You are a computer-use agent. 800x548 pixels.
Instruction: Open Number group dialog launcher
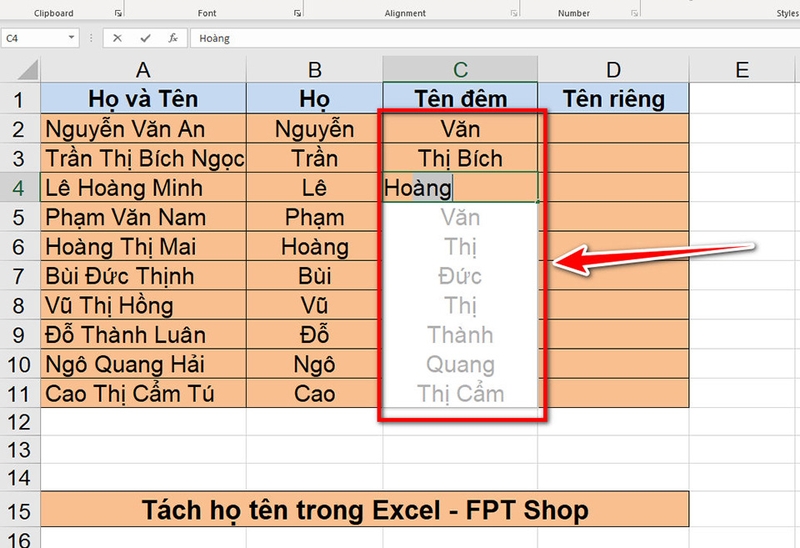click(x=634, y=13)
